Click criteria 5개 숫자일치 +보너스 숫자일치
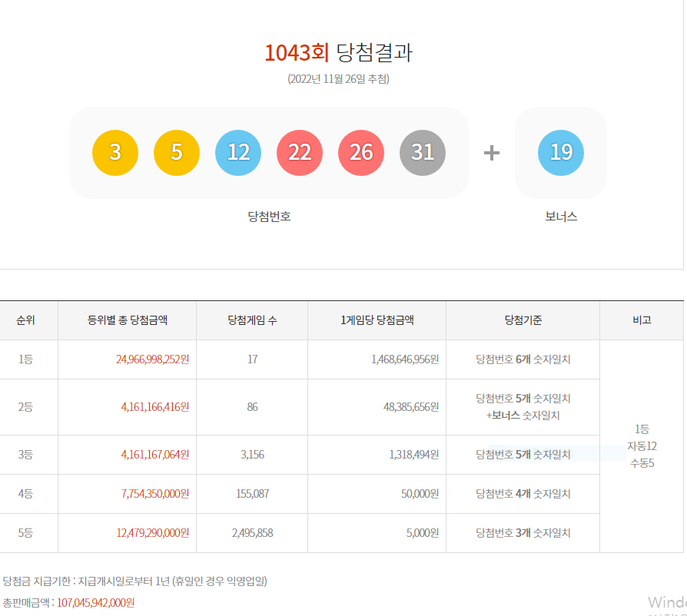The image size is (687, 616). tap(523, 407)
